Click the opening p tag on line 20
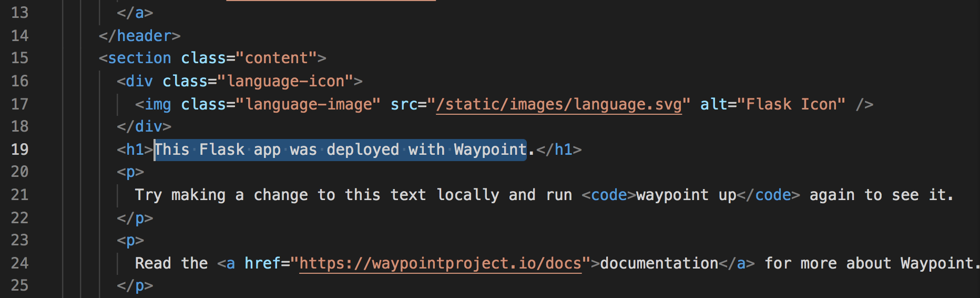980x298 pixels. point(130,172)
